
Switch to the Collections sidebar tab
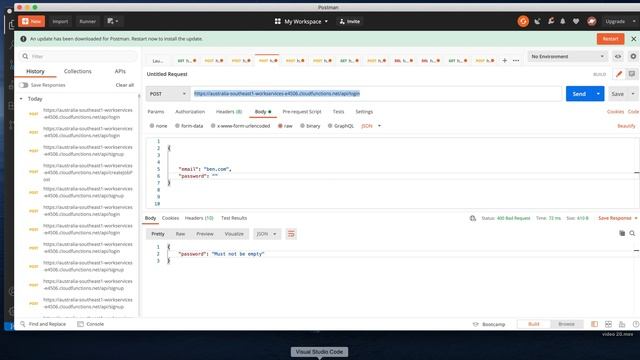click(x=78, y=71)
